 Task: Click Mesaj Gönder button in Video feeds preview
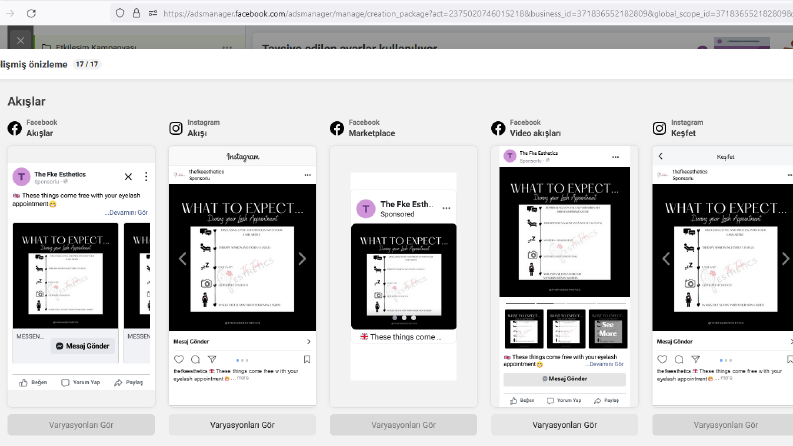(564, 379)
